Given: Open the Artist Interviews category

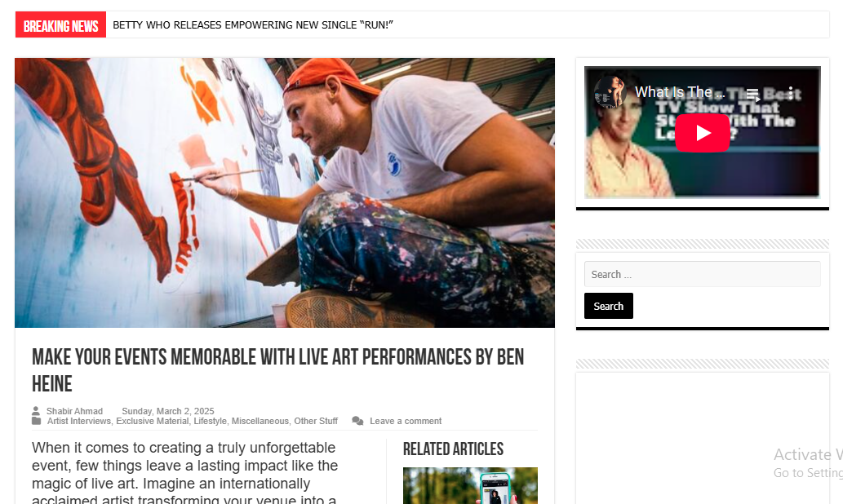Looking at the screenshot, I should [x=79, y=421].
